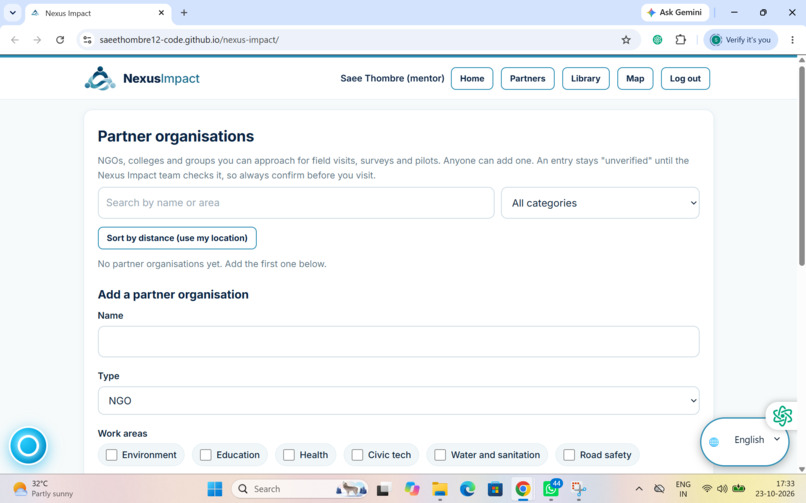Check Water and sanitation checkbox

[x=440, y=455]
